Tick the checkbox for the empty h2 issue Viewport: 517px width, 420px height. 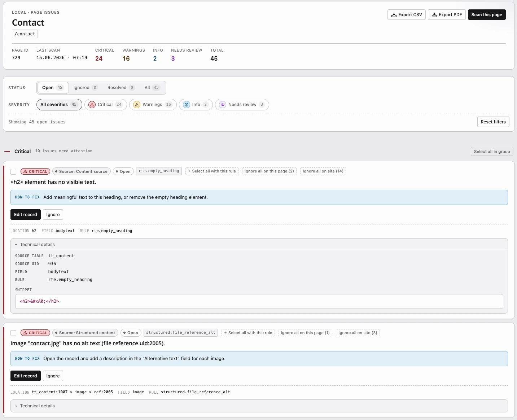(13, 172)
